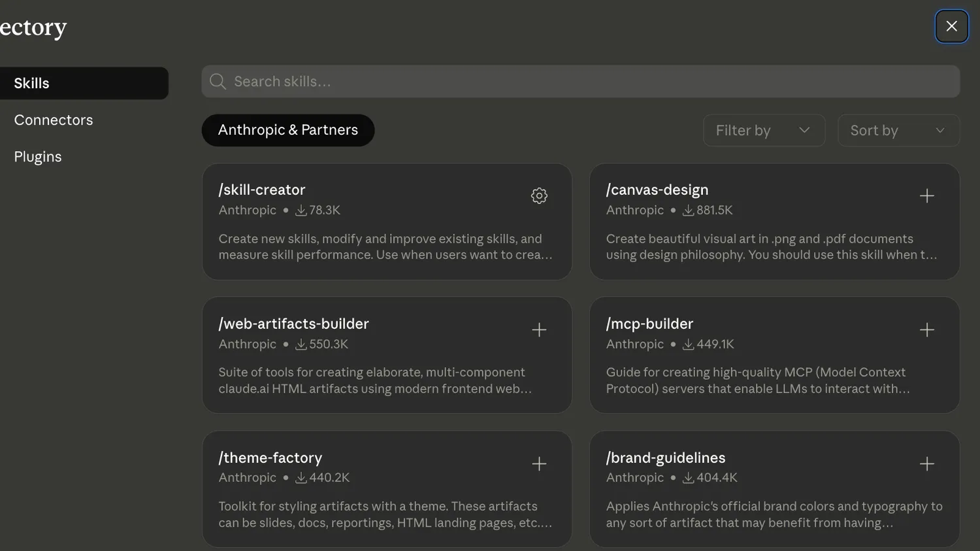The width and height of the screenshot is (980, 551).
Task: Add the /web-artifacts-builder skill with plus icon
Action: click(539, 330)
